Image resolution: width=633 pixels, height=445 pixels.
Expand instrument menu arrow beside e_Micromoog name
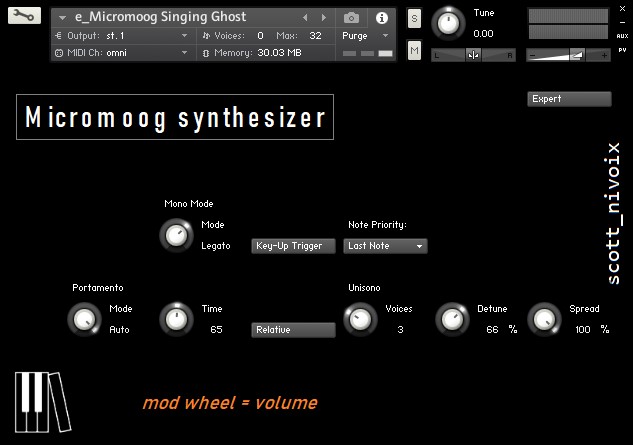[62, 18]
